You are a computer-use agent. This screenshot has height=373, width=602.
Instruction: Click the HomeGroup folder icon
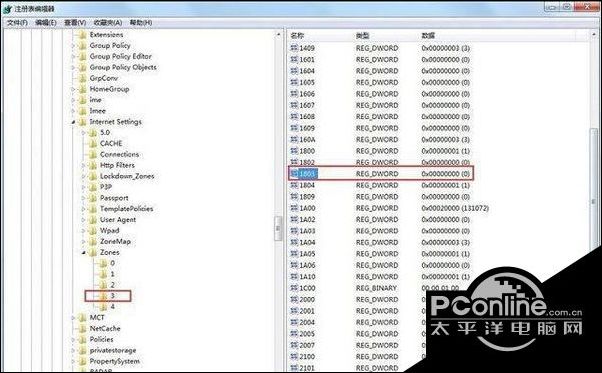click(x=82, y=89)
